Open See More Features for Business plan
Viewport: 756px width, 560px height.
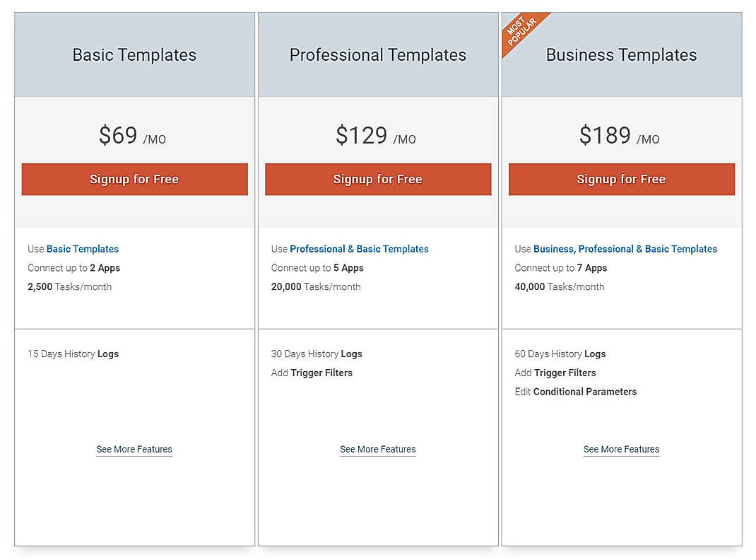621,449
